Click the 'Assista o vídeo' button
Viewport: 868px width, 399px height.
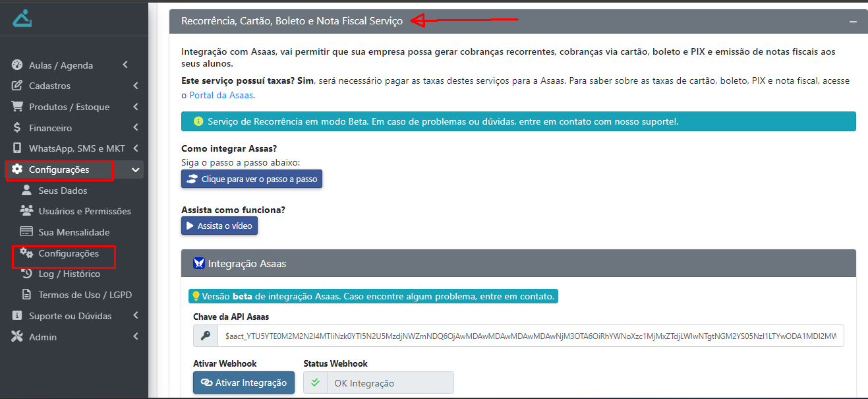tap(219, 226)
